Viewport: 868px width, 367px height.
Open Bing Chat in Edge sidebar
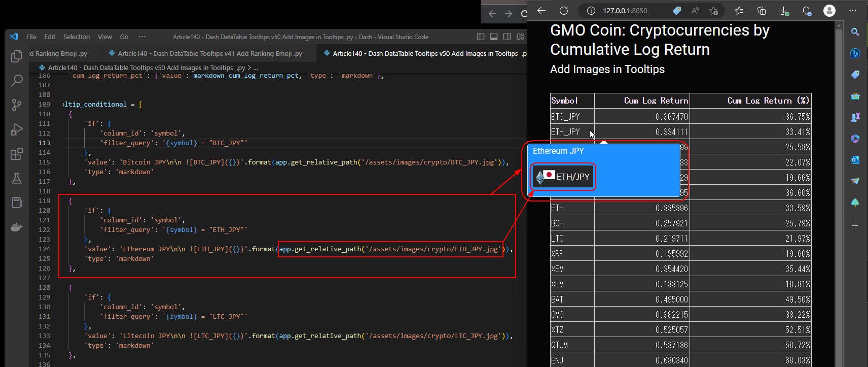tap(855, 53)
